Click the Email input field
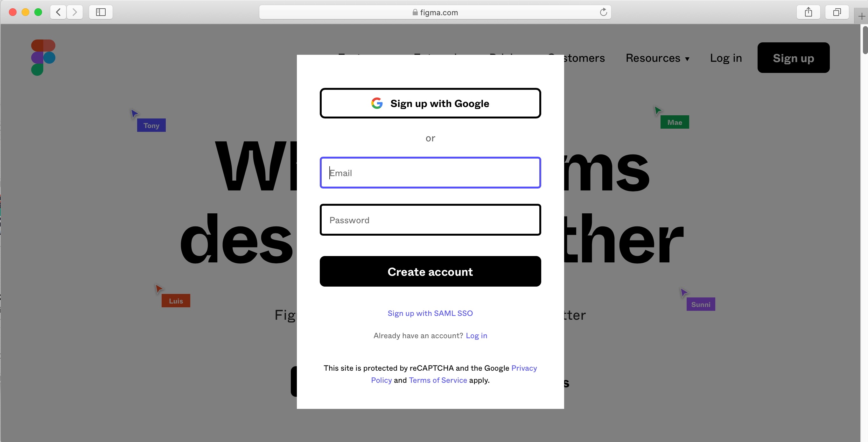The width and height of the screenshot is (868, 442). coord(430,173)
